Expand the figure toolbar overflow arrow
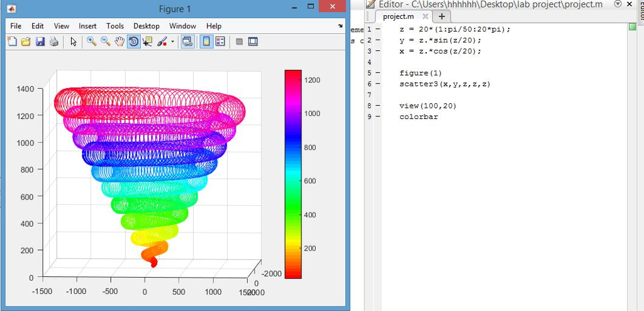Viewport: 644px width, 311px height. pyautogui.click(x=340, y=26)
